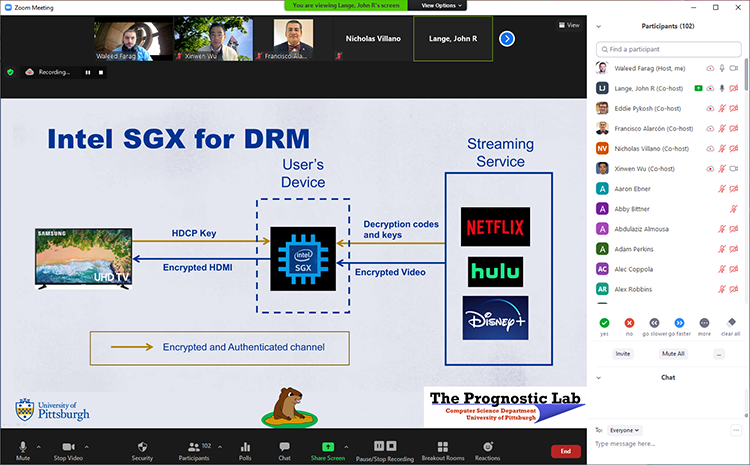Select Nicholas Villano video tile

pos(373,39)
